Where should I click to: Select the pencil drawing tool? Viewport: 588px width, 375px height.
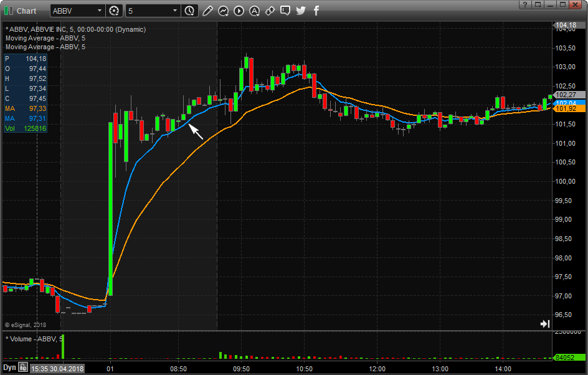pos(207,11)
